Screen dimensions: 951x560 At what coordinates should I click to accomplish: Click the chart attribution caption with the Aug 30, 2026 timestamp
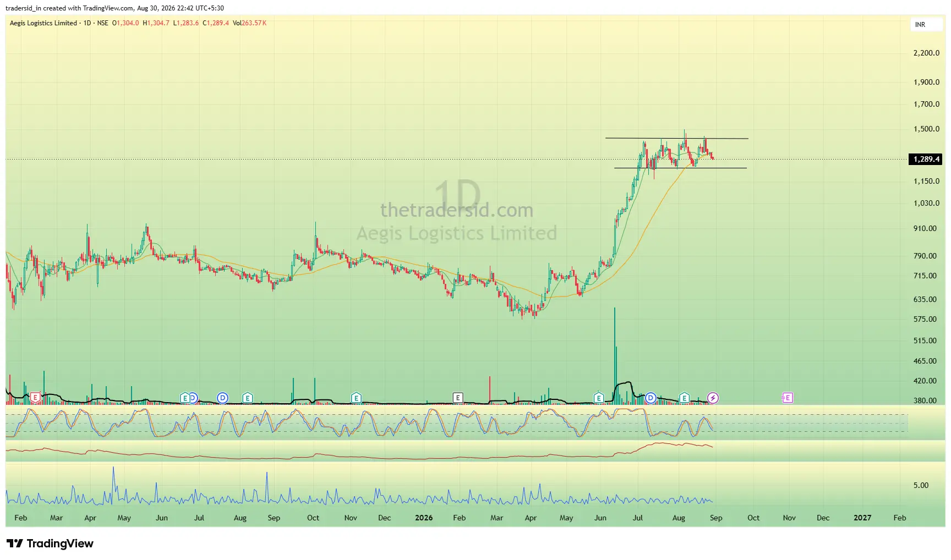pos(114,8)
